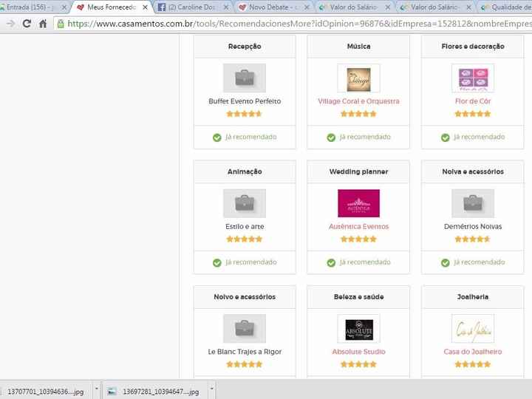Click the green check under Flor de Côr

click(445, 137)
